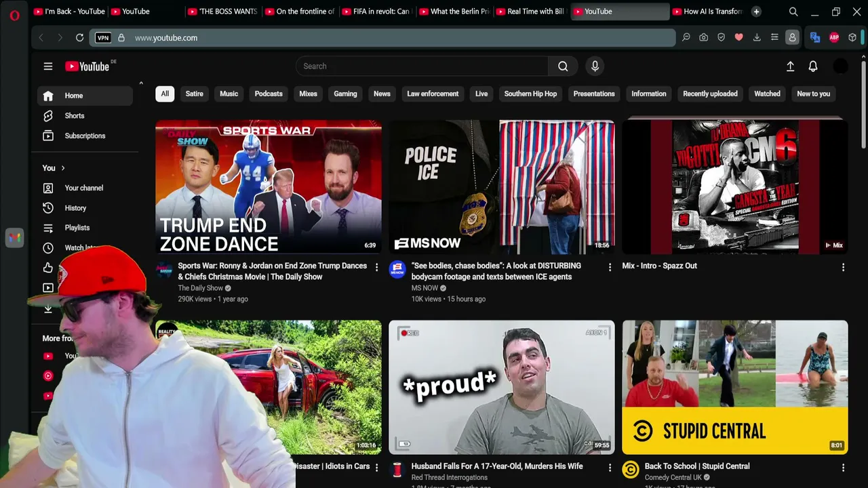Open The Daily Show channel name link

[201, 288]
